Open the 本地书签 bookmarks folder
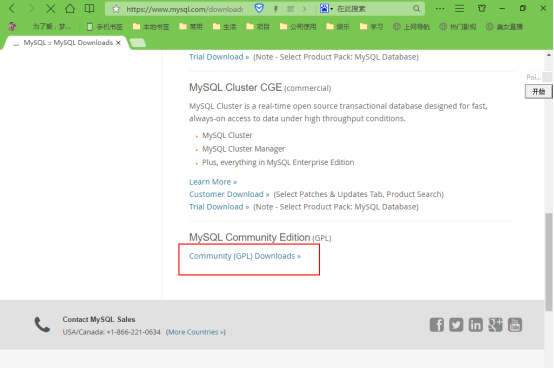554x368 pixels. 151,27
